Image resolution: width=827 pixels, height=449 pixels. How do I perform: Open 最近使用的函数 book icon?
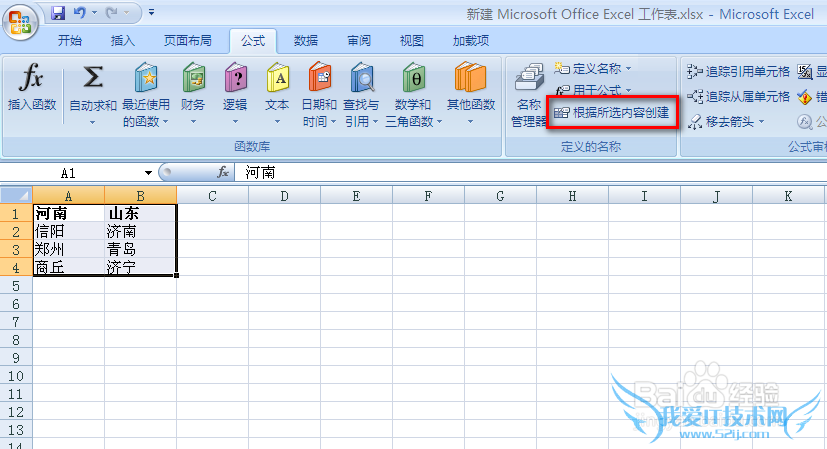[146, 78]
